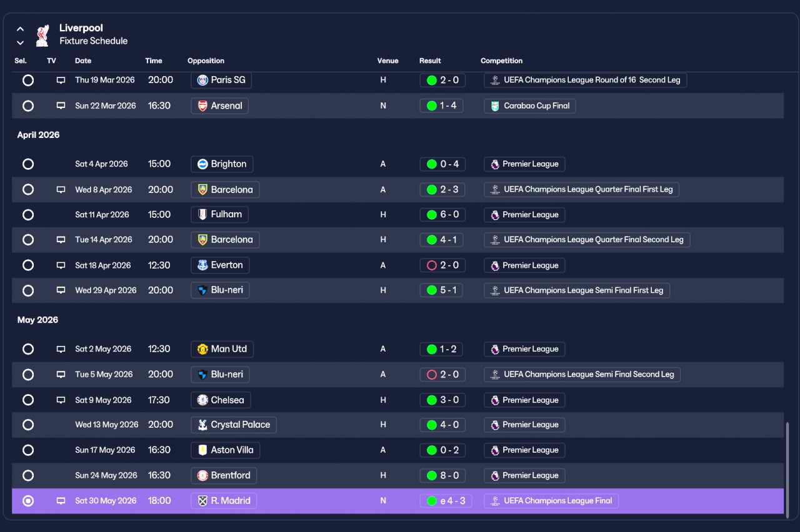
Task: Open the Fulham opposition link
Action: point(220,214)
